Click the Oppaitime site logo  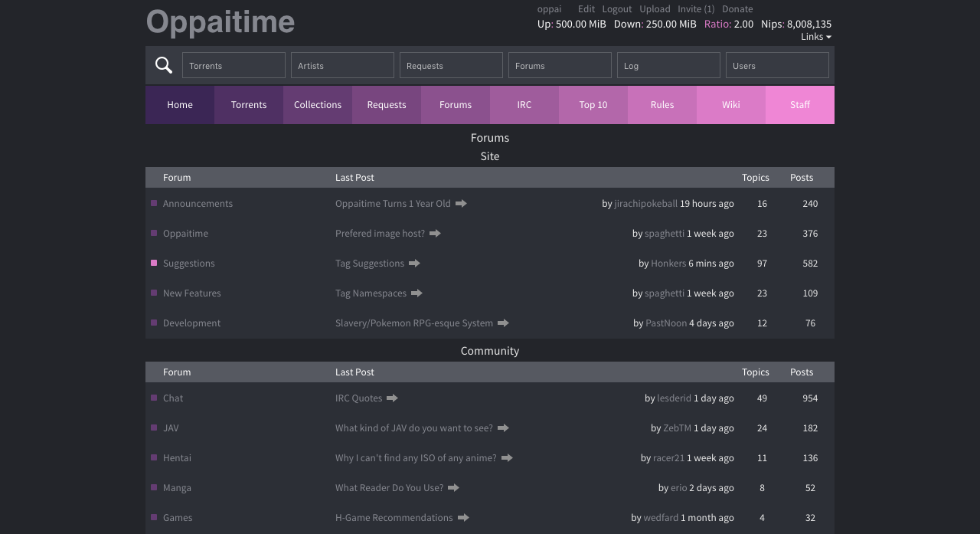220,21
